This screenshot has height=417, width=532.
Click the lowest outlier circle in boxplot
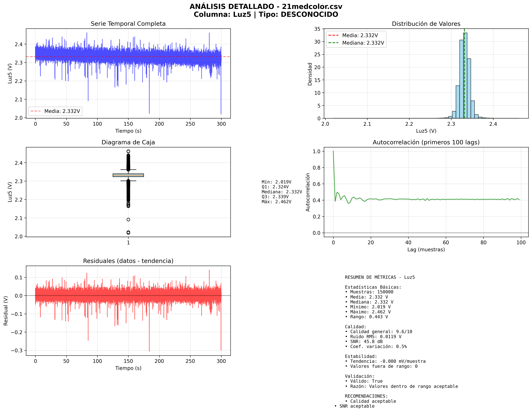coord(128,233)
